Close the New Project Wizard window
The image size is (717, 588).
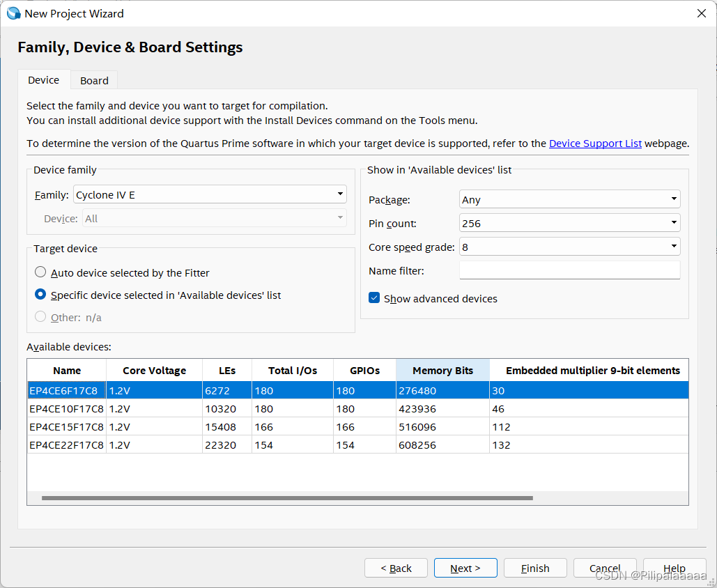pos(701,13)
